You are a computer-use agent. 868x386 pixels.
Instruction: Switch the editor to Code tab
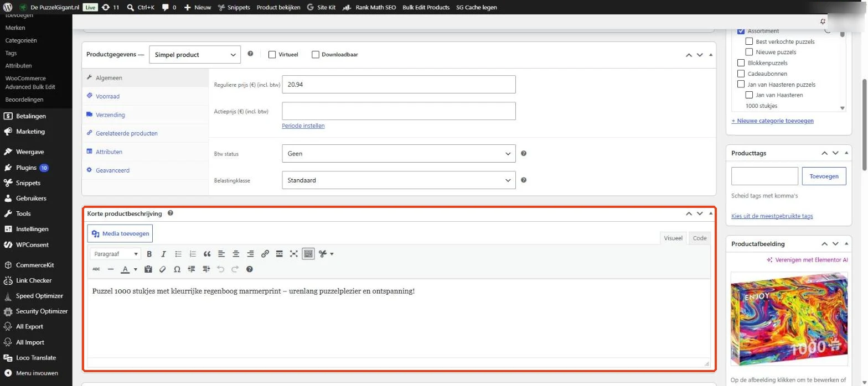(x=700, y=238)
